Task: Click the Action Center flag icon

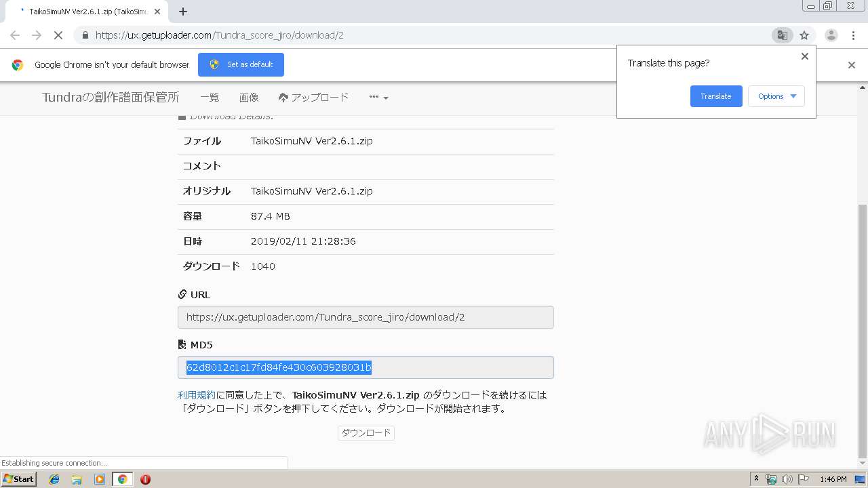Action: (804, 479)
